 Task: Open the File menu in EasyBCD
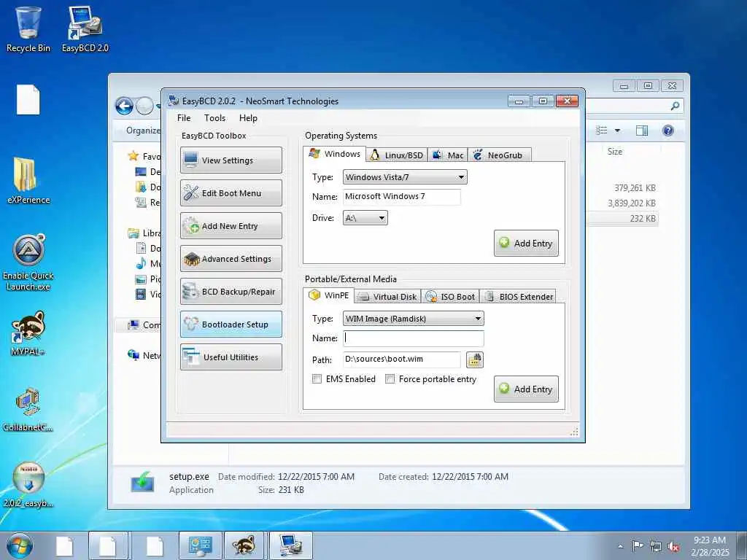pos(183,118)
